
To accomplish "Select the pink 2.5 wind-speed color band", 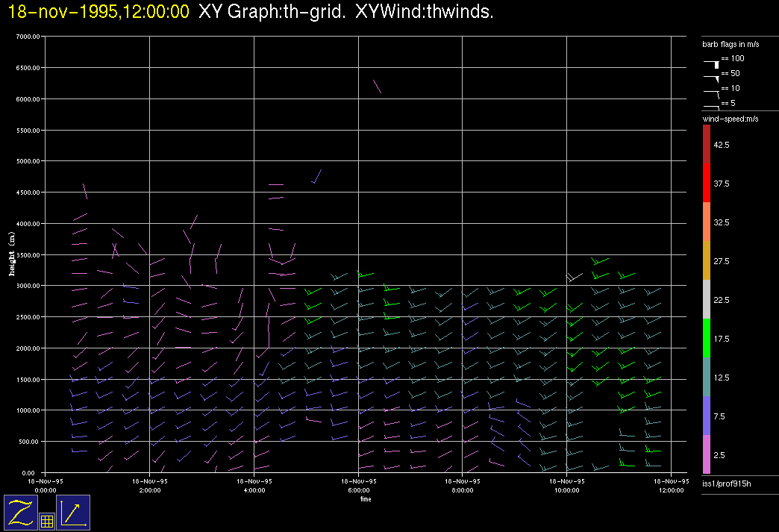I will 707,454.
